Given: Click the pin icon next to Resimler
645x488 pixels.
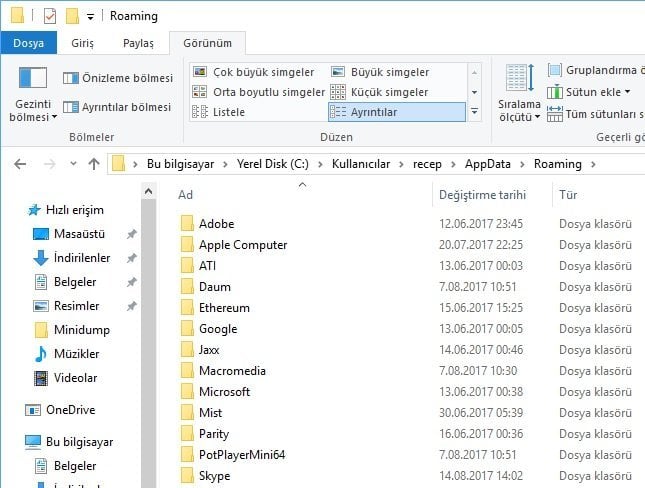Looking at the screenshot, I should pyautogui.click(x=131, y=306).
